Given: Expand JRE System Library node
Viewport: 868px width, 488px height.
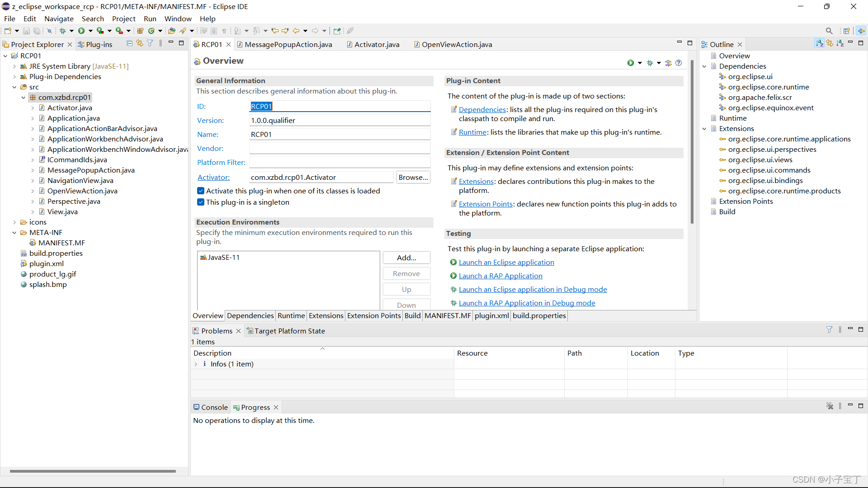Looking at the screenshot, I should (x=14, y=66).
